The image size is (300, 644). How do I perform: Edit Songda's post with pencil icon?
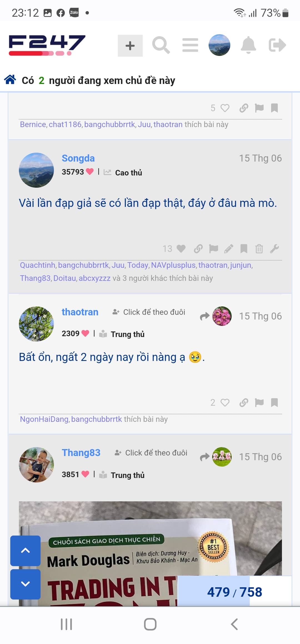tap(229, 249)
